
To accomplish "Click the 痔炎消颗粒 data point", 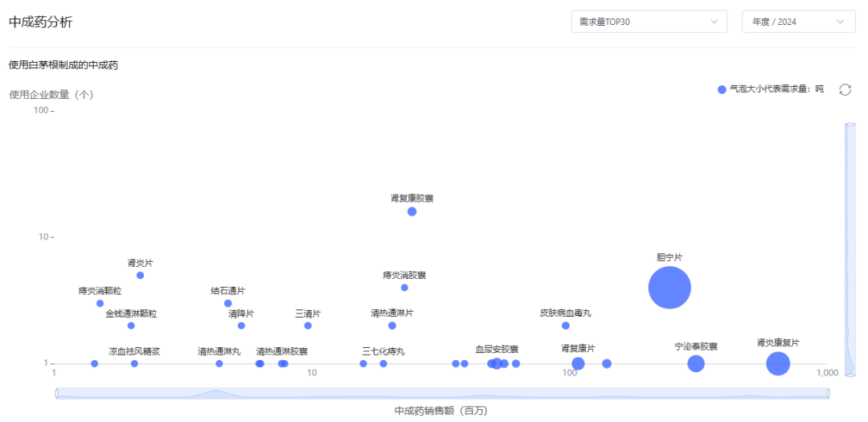I will tap(100, 304).
